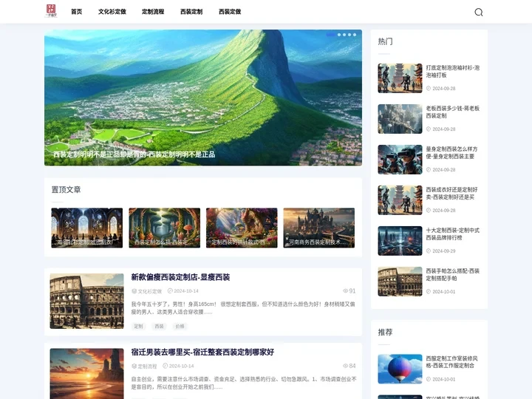532x399 pixels.
Task: Open sidebar link 西装手帕怎么搭配
Action: click(453, 274)
